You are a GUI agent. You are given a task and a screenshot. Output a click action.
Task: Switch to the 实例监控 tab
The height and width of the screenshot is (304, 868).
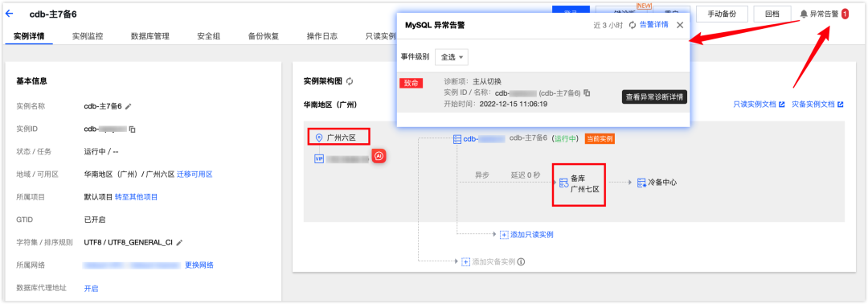click(88, 36)
